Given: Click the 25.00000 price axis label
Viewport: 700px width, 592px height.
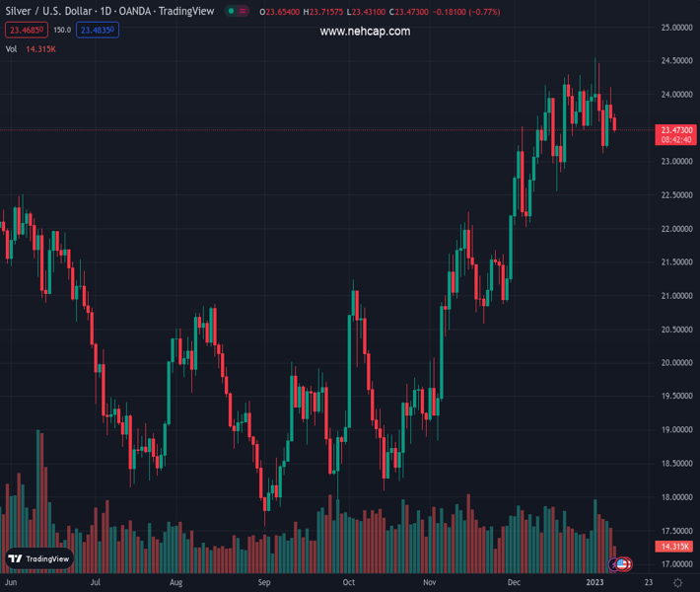Looking at the screenshot, I should [676, 28].
